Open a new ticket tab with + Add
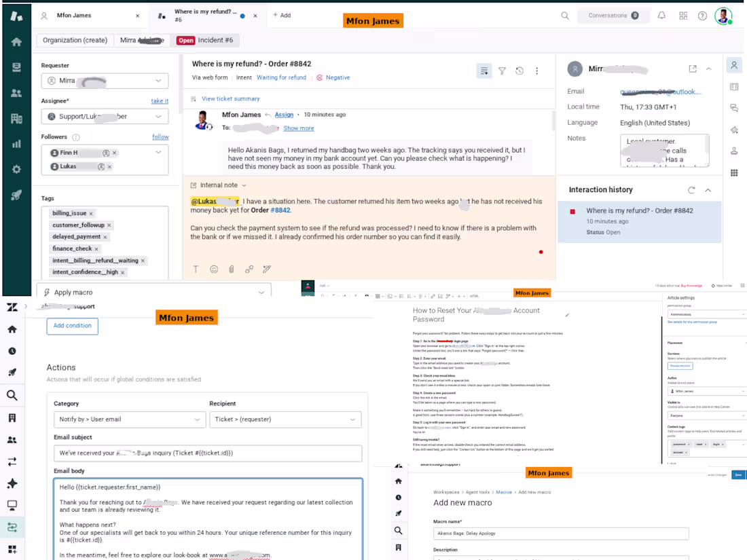Viewport: 747px width, 560px height. click(x=281, y=15)
